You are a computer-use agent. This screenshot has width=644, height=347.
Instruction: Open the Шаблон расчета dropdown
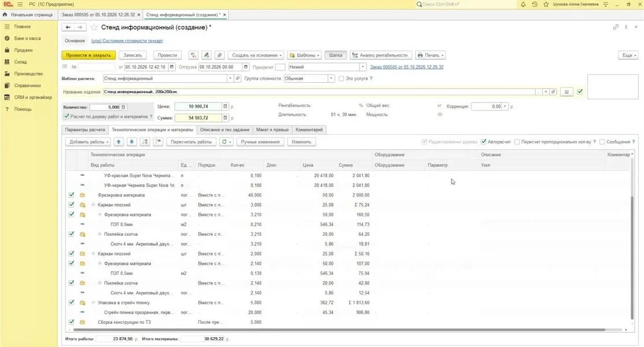point(230,79)
